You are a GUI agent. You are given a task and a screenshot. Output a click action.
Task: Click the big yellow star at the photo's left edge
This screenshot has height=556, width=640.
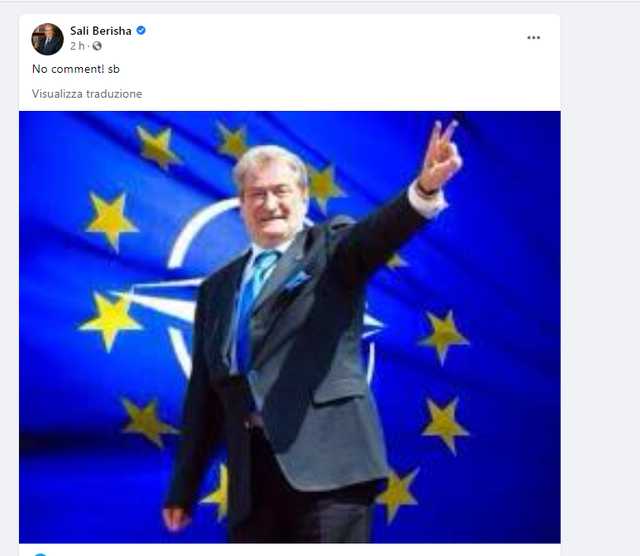click(x=111, y=321)
